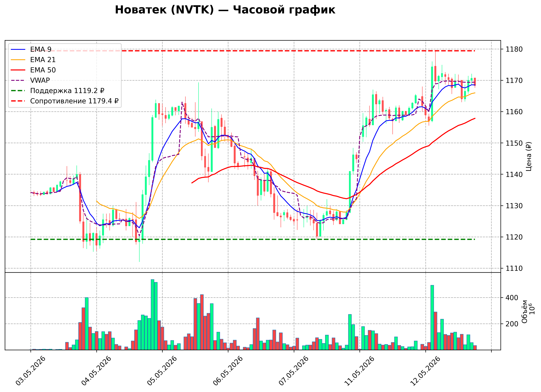This screenshot has width=541, height=392.
Task: Click the 1130 price axis label
Action: click(x=514, y=206)
